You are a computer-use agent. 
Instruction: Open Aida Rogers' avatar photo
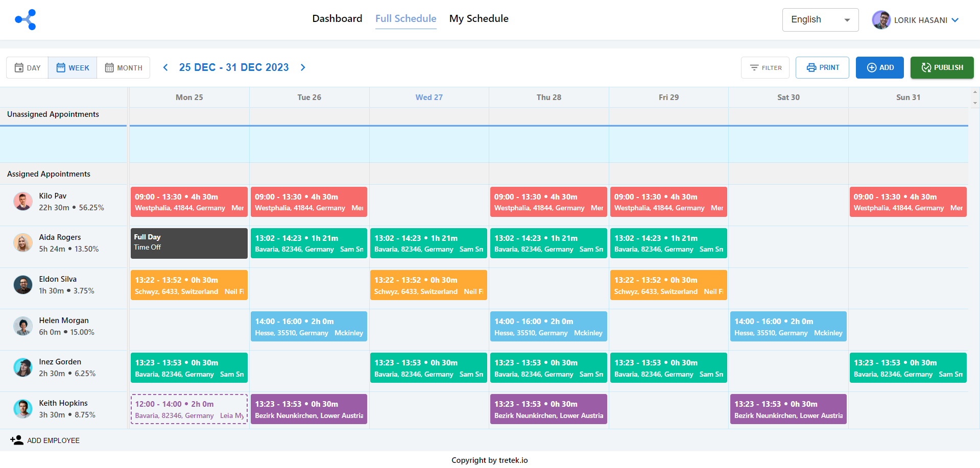[x=23, y=243]
